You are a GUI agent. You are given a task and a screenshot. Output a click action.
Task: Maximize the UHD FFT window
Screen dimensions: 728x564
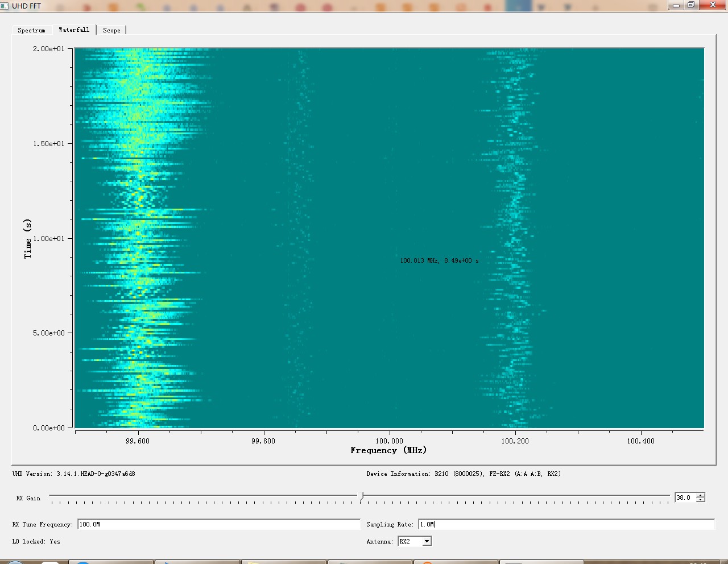point(691,5)
